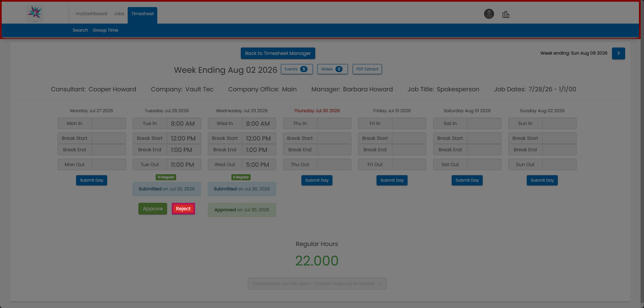
Task: Click the page vertical scrollbar
Action: 642,152
